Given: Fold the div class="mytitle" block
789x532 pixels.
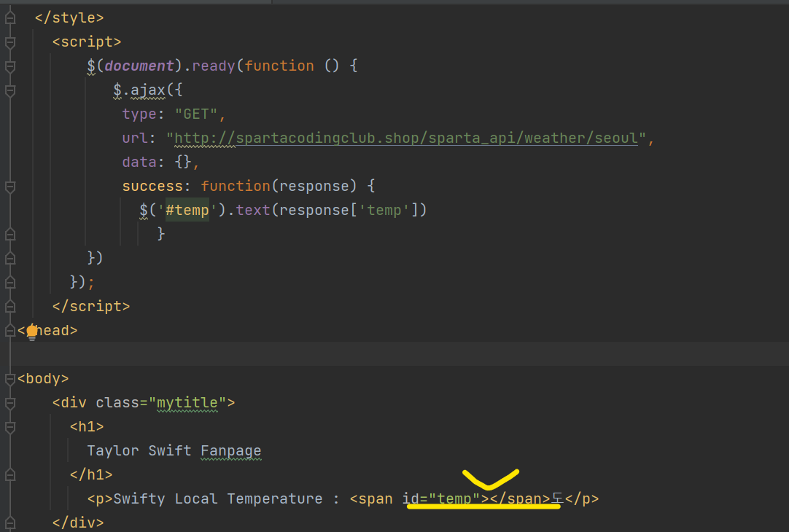Looking at the screenshot, I should click(x=9, y=403).
